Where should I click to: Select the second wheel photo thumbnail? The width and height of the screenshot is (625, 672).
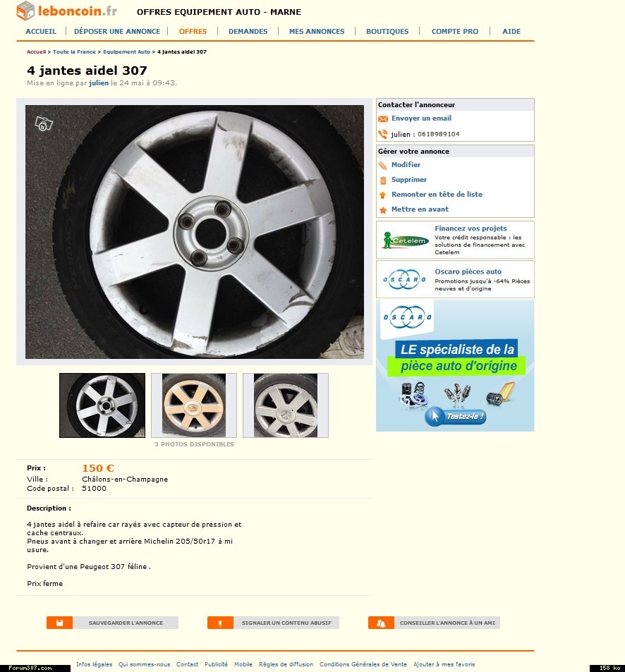pyautogui.click(x=194, y=405)
